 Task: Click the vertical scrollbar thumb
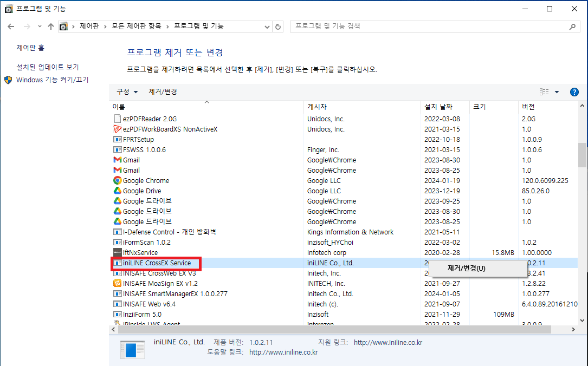582,155
